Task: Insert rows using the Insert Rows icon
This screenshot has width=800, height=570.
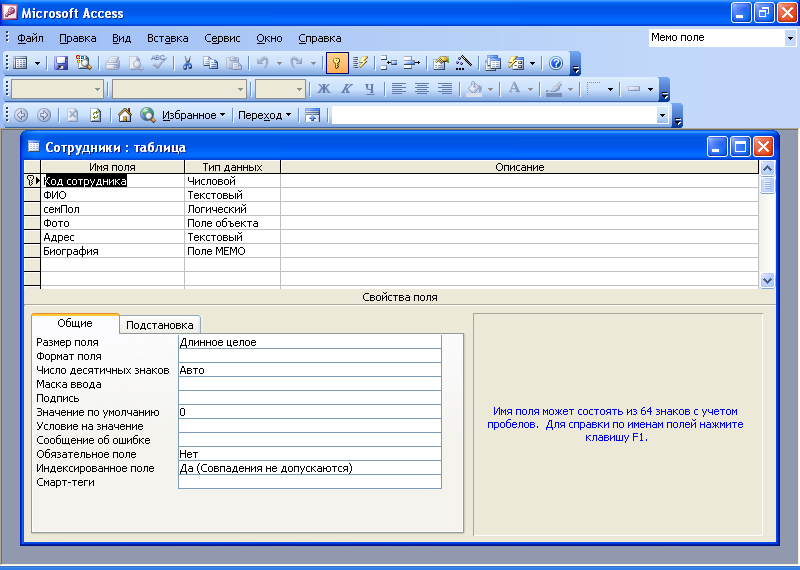Action: coord(389,63)
